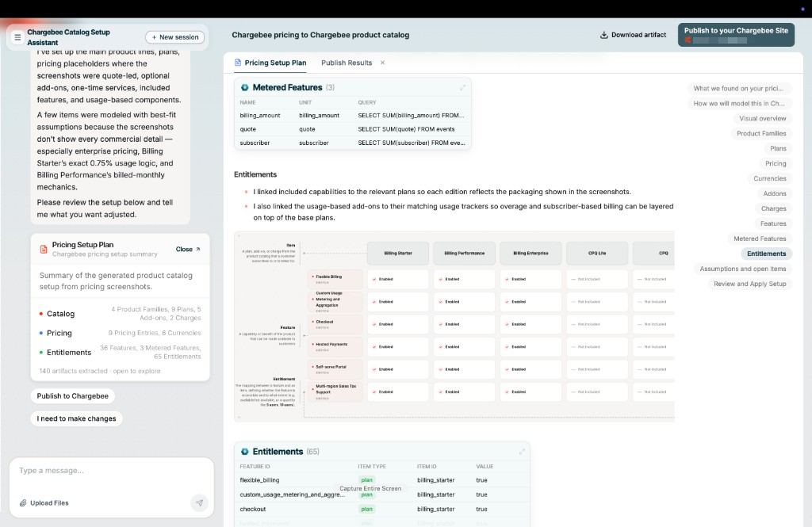This screenshot has height=527, width=812.
Task: Go to Visual overview section
Action: click(x=762, y=119)
